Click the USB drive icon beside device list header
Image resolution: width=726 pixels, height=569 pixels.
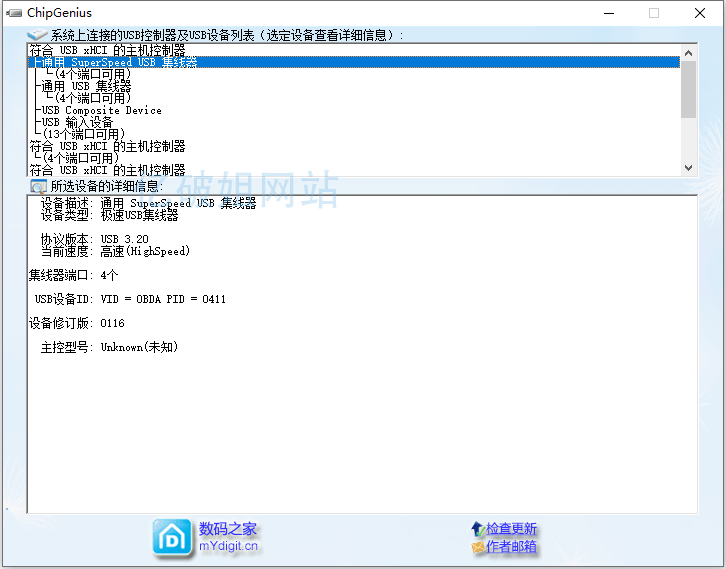[38, 35]
